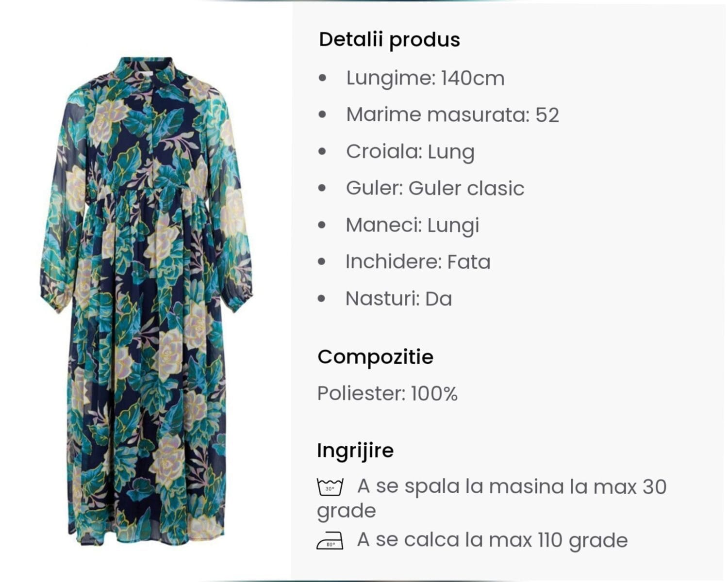The width and height of the screenshot is (728, 582).
Task: Click the machine wash 30° icon
Action: tap(330, 487)
